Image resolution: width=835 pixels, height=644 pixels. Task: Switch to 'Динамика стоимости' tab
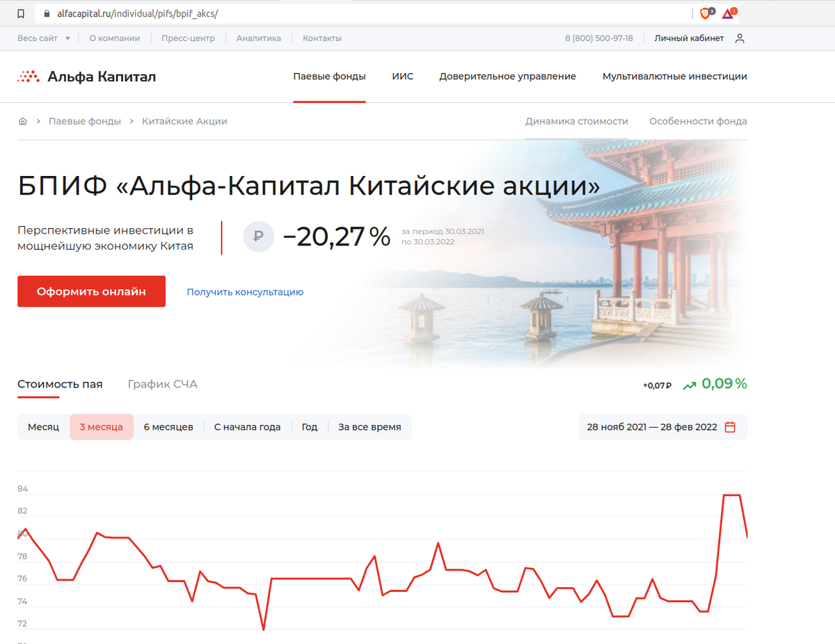(577, 121)
